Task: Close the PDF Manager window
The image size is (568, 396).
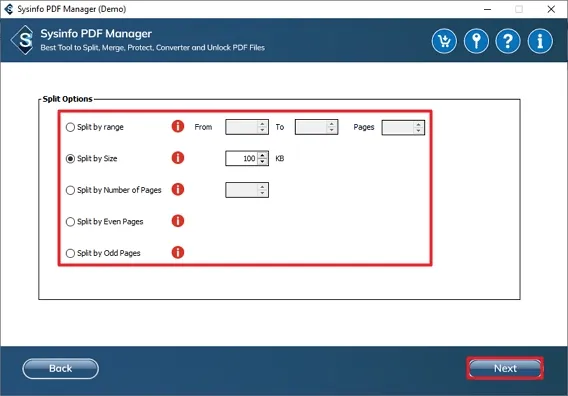Action: point(551,9)
